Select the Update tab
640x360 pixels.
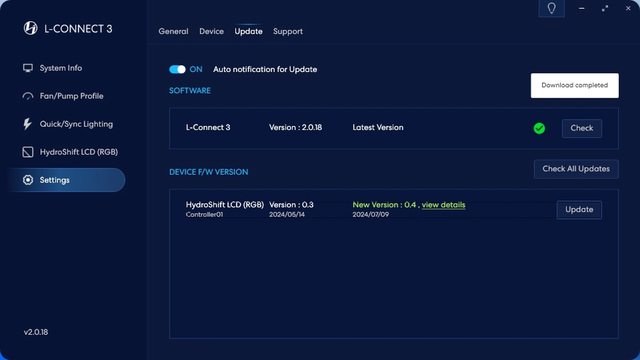tap(248, 31)
